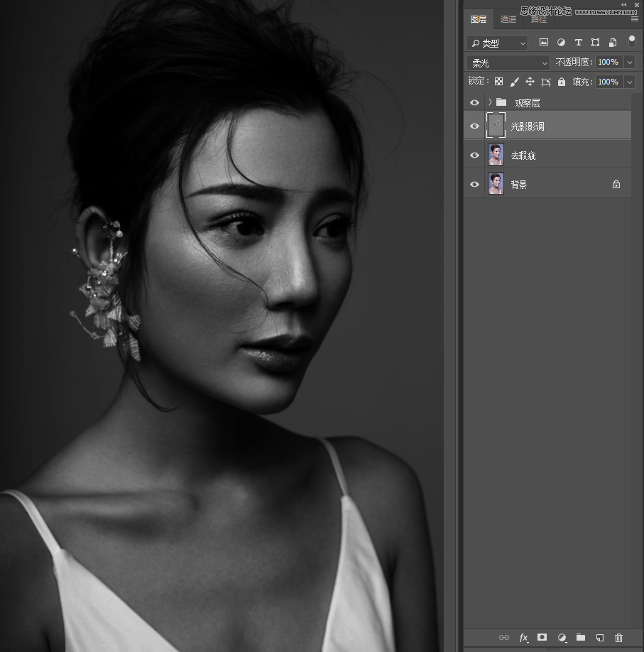
Task: Add a layer mask to the layer
Action: pos(542,638)
